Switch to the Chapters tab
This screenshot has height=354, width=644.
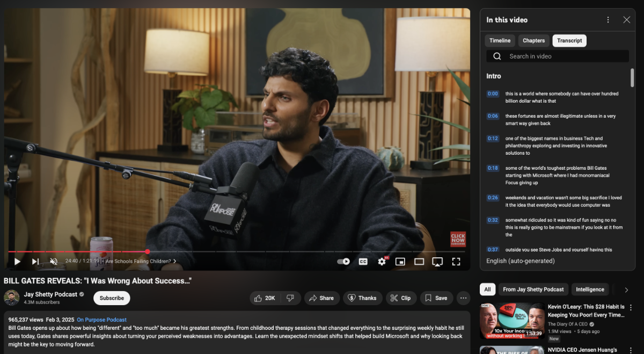pos(533,41)
